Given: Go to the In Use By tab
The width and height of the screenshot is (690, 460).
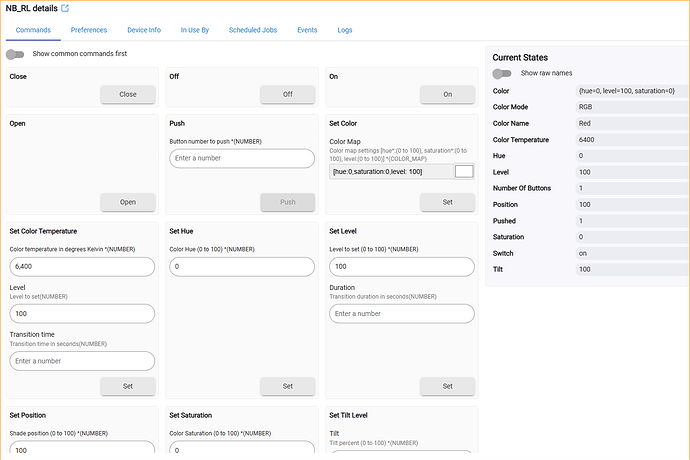Looking at the screenshot, I should pyautogui.click(x=194, y=30).
